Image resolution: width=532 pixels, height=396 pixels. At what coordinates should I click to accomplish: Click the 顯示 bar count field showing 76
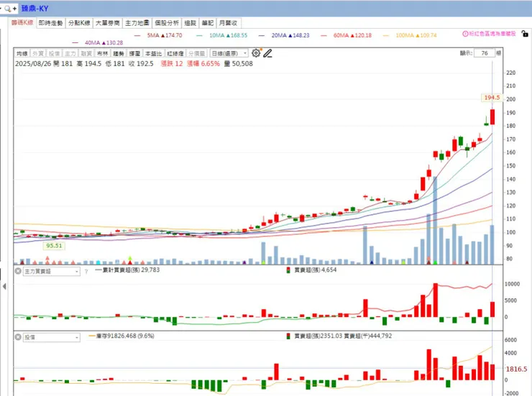[485, 53]
